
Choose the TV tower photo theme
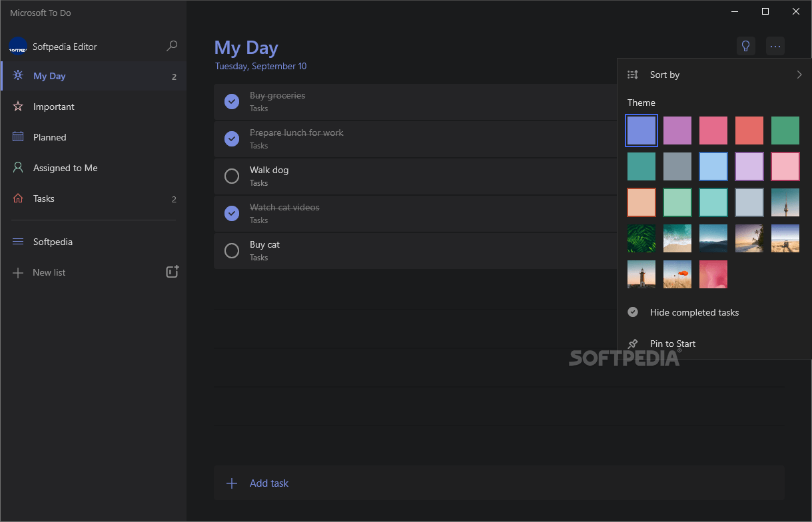(785, 202)
